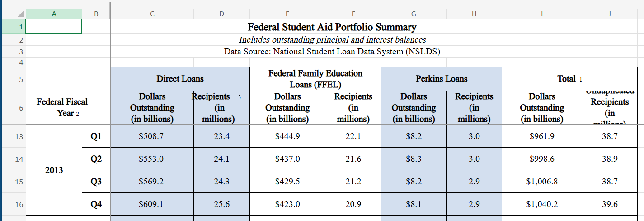Click the $508.7 Direct Loans cell
Screen dimensions: 644x221
click(x=152, y=136)
